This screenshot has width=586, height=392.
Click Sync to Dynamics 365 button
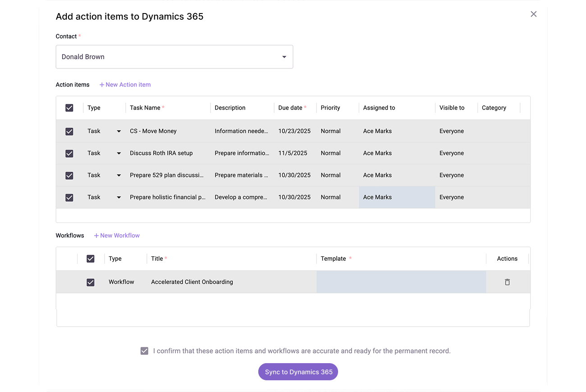coord(298,372)
